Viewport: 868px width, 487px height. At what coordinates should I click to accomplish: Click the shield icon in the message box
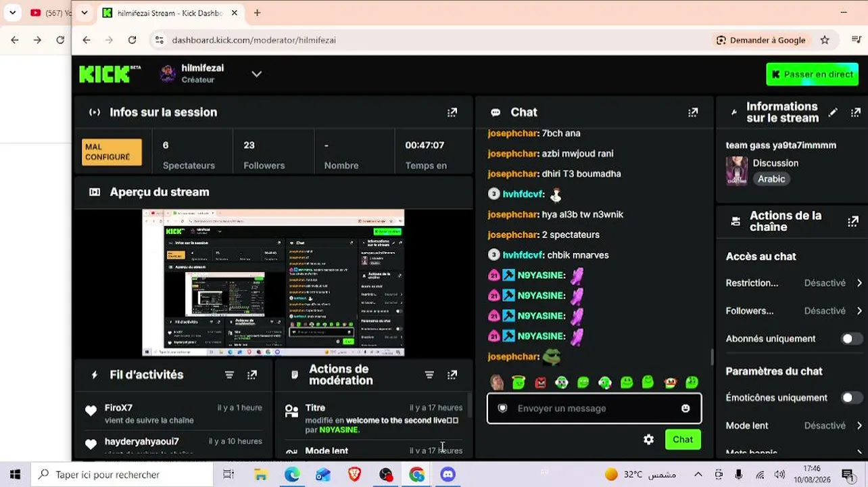pos(502,409)
